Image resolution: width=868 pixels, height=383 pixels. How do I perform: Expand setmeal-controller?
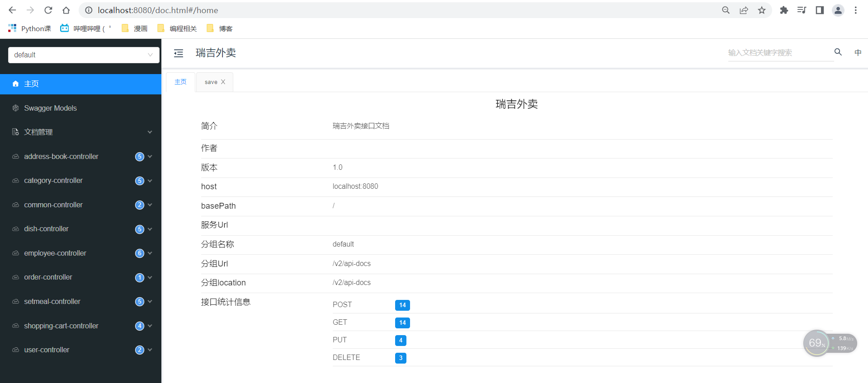tap(80, 301)
